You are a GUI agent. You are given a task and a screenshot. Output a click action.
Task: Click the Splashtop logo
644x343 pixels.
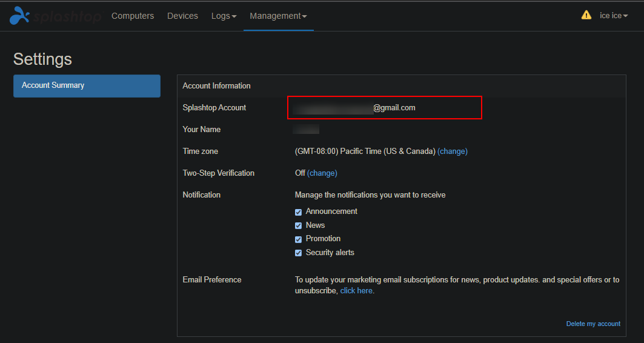pos(55,16)
